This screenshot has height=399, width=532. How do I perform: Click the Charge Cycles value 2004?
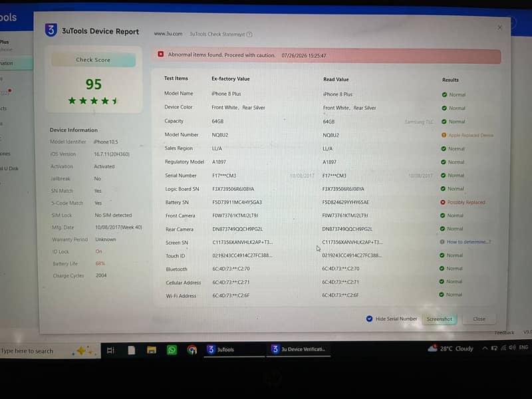(x=101, y=275)
